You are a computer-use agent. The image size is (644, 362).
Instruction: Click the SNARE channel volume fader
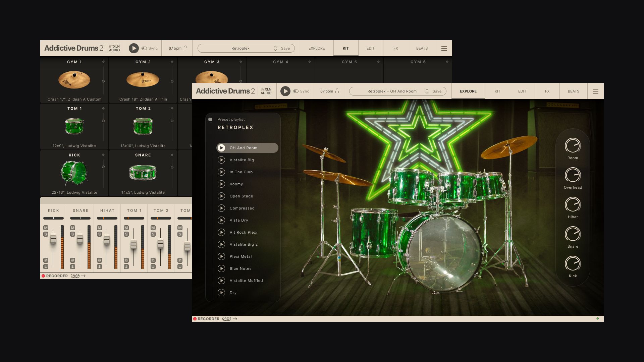pyautogui.click(x=80, y=239)
